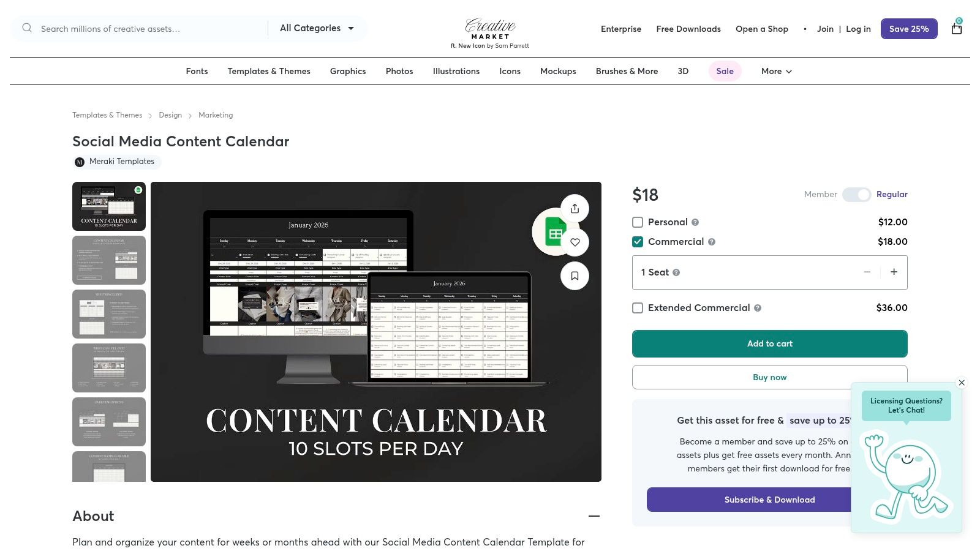Click the Add to cart button
The image size is (980, 551).
pos(769,343)
